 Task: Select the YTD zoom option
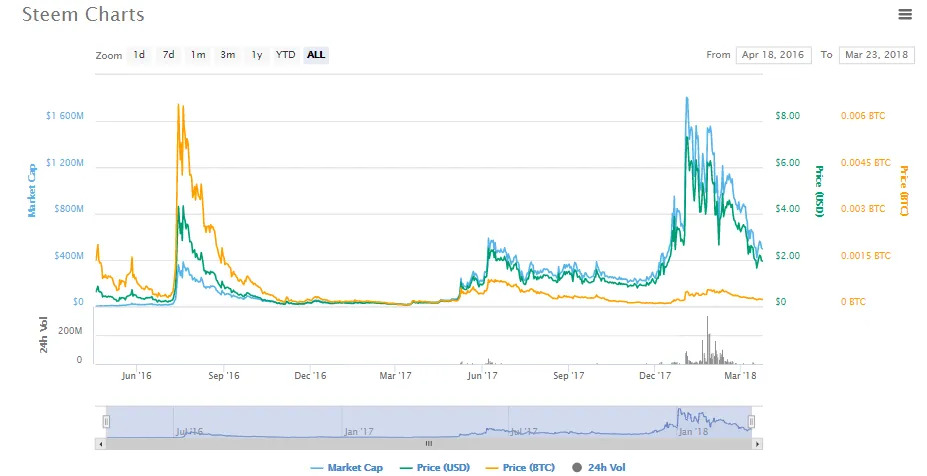click(x=286, y=55)
